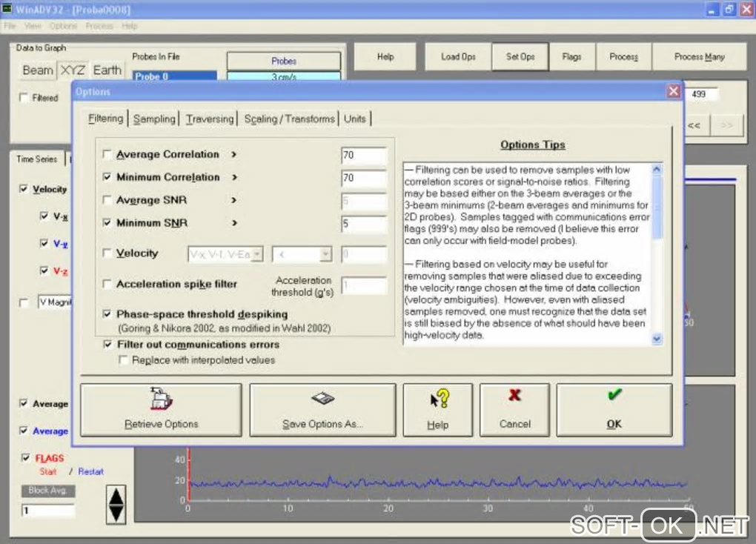Toggle the V Magnitude checkbox
Screen dimensions: 756x544
coord(23,303)
